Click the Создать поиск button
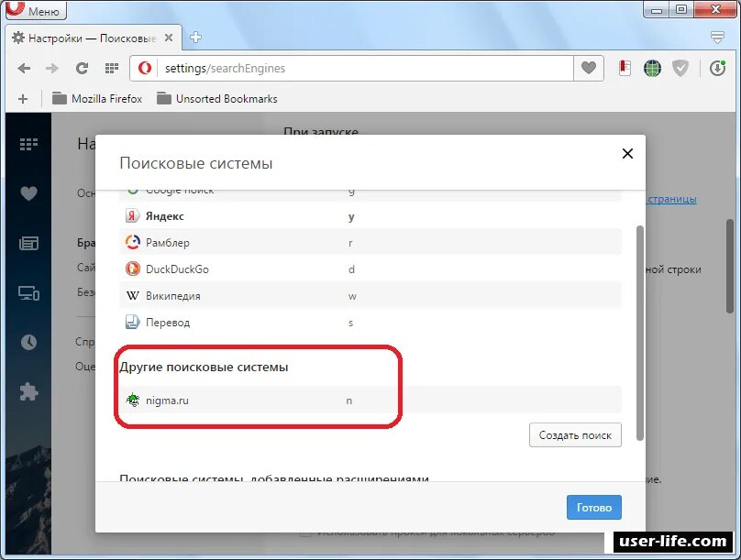 (x=575, y=435)
